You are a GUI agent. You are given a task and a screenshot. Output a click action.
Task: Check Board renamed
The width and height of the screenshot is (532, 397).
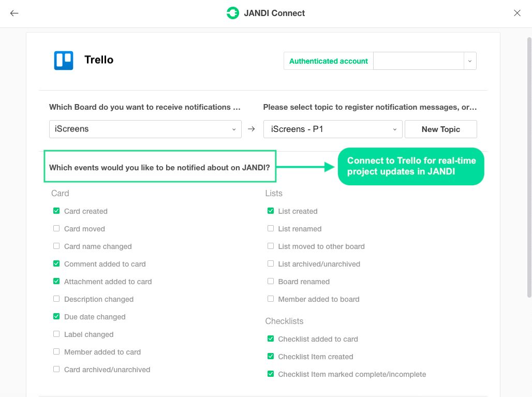[x=271, y=281]
